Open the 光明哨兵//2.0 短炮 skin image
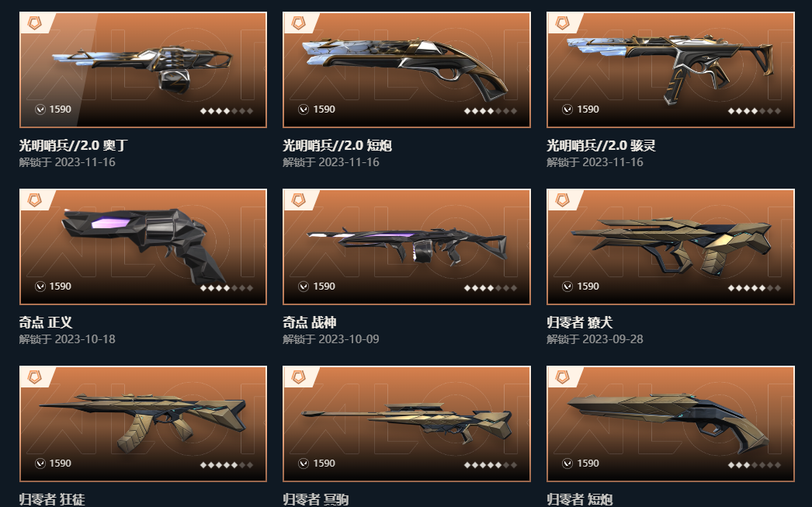The height and width of the screenshot is (507, 812). point(407,70)
